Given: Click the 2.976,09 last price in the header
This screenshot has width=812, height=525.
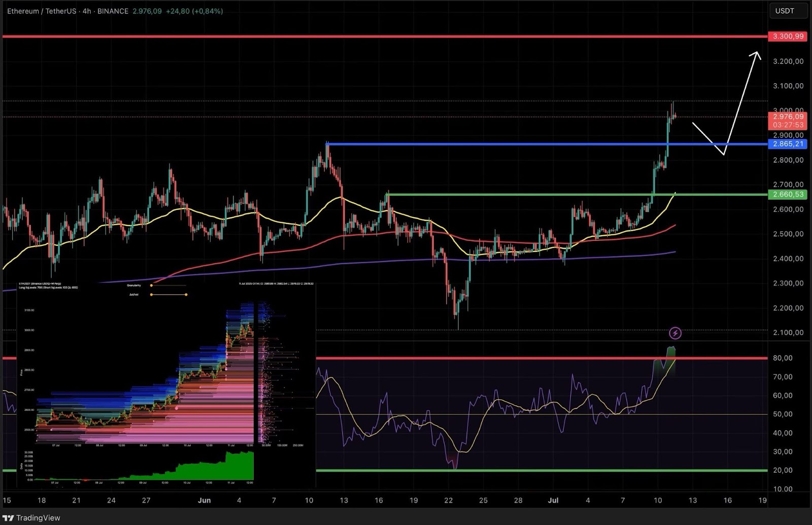Looking at the screenshot, I should pos(147,11).
